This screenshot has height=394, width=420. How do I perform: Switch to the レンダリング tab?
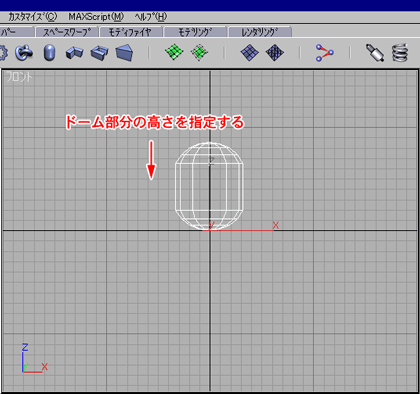[260, 32]
